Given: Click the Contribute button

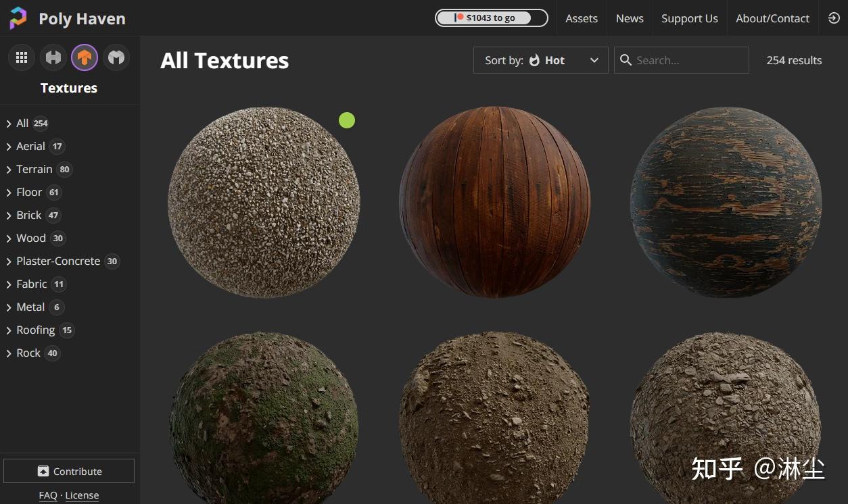Looking at the screenshot, I should tap(69, 471).
